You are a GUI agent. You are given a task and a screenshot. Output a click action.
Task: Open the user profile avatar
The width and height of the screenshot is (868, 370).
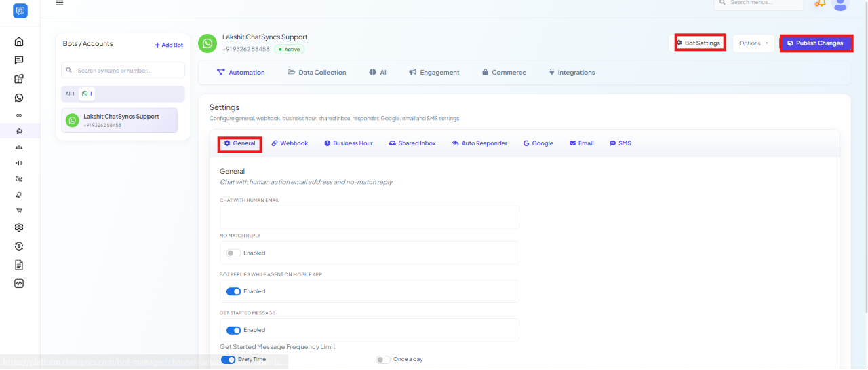(840, 4)
